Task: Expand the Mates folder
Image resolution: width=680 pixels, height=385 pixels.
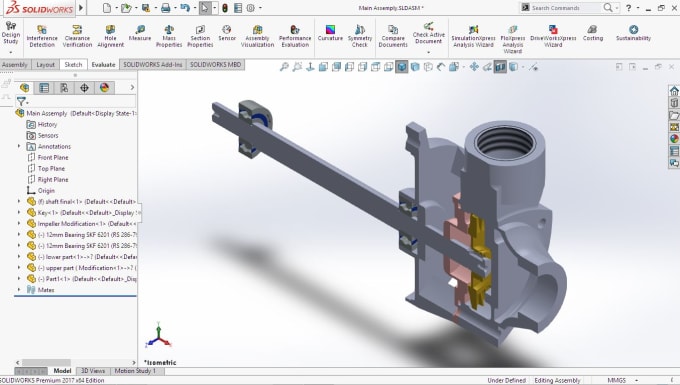Action: point(19,290)
